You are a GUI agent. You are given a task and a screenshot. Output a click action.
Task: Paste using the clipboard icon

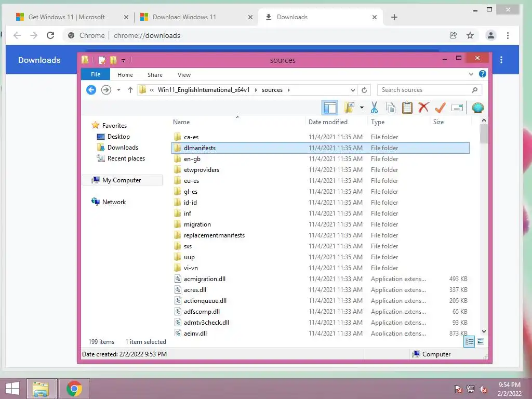pyautogui.click(x=407, y=108)
